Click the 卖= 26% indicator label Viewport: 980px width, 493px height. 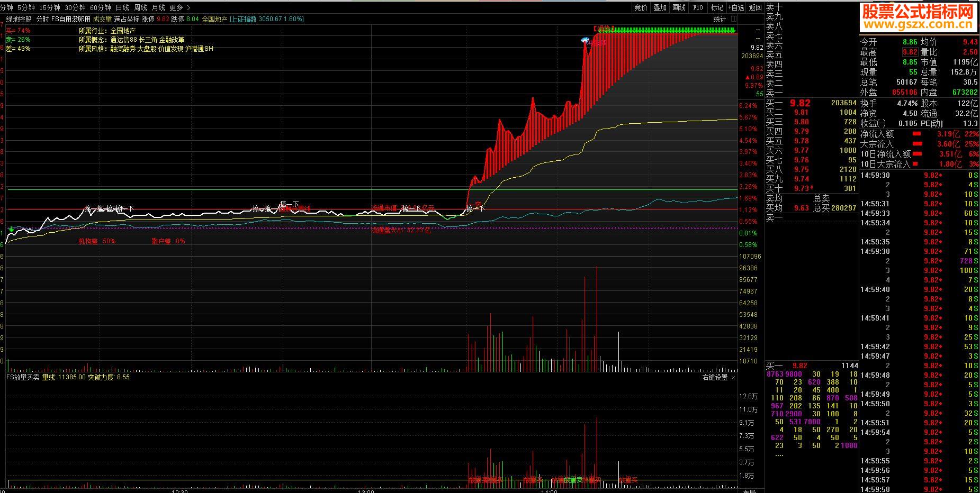18,40
